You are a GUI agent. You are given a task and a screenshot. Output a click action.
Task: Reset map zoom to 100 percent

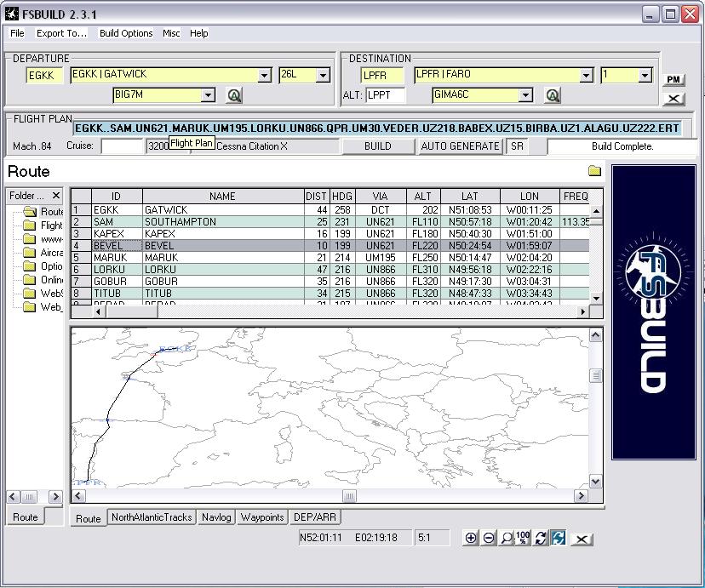523,538
